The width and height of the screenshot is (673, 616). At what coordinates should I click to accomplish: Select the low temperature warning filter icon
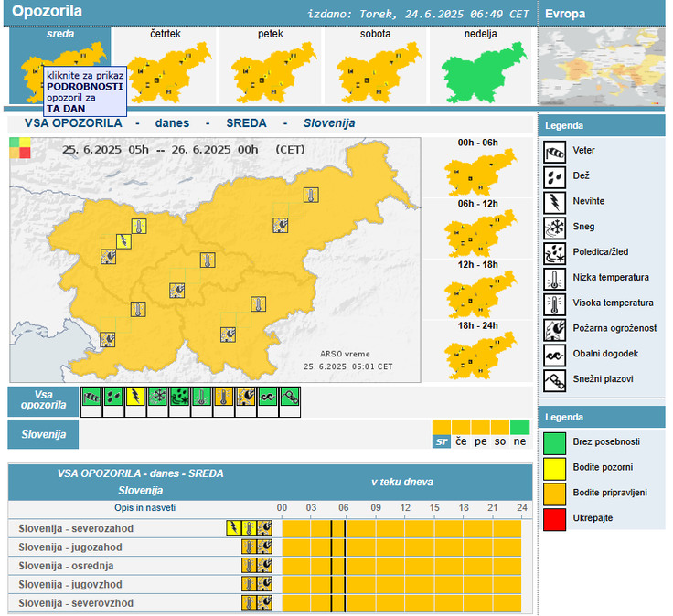202,397
